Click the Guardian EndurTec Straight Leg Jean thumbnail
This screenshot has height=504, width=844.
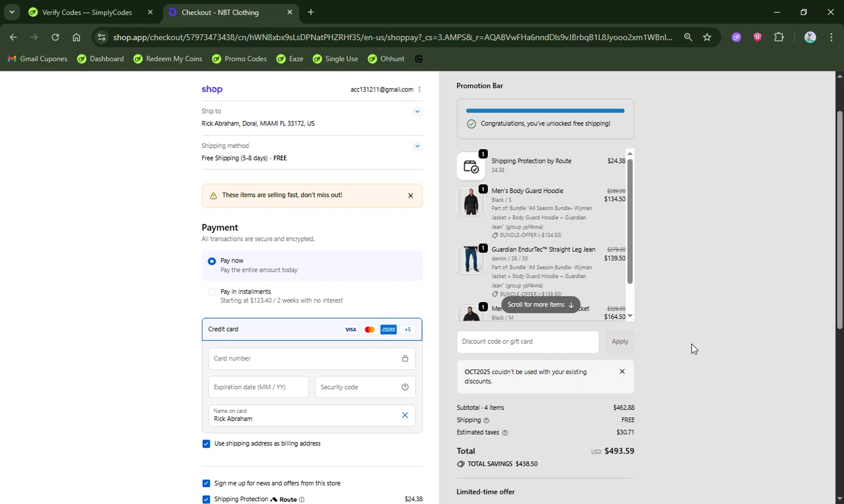[471, 260]
